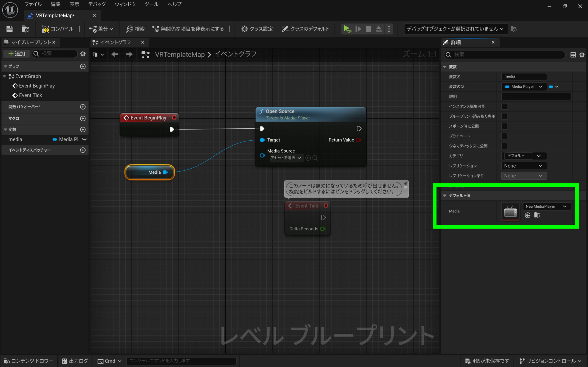This screenshot has height=367, width=588.
Task: Open the Content Drawer button
Action: tap(29, 361)
